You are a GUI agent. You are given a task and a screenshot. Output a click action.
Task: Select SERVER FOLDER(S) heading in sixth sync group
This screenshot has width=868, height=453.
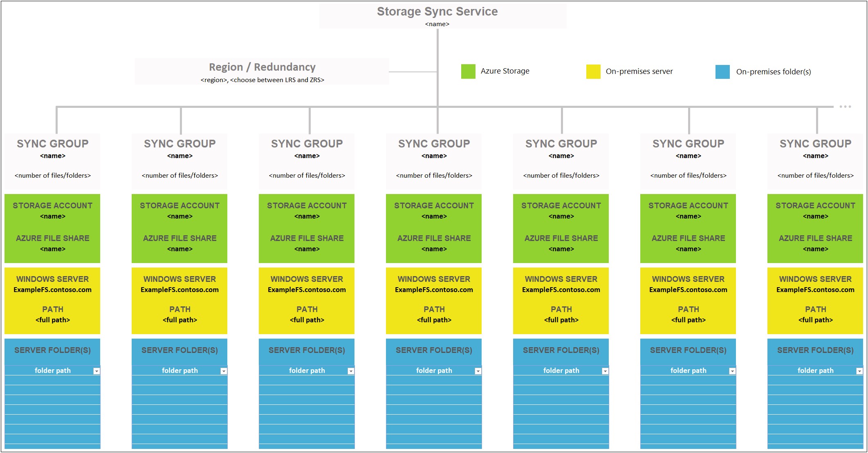click(689, 350)
